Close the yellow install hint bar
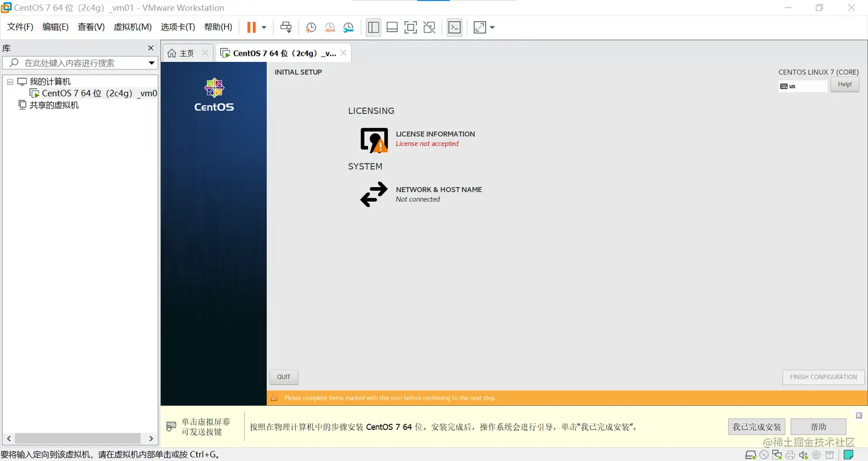 [x=859, y=415]
